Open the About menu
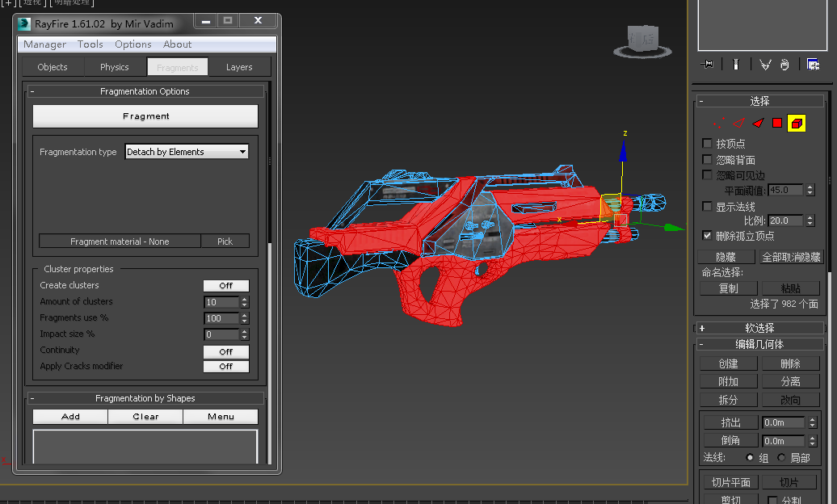Image resolution: width=837 pixels, height=504 pixels. coord(177,44)
